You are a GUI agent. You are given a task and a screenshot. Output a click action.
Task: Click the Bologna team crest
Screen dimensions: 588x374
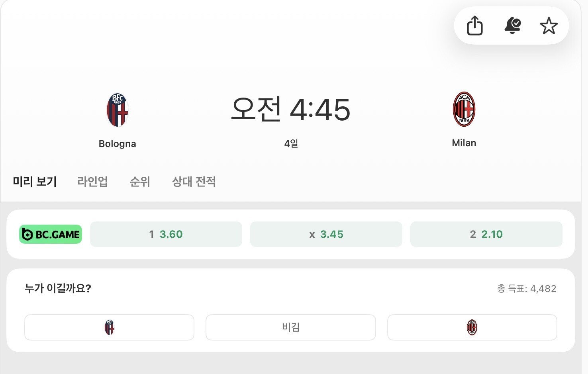(x=118, y=110)
